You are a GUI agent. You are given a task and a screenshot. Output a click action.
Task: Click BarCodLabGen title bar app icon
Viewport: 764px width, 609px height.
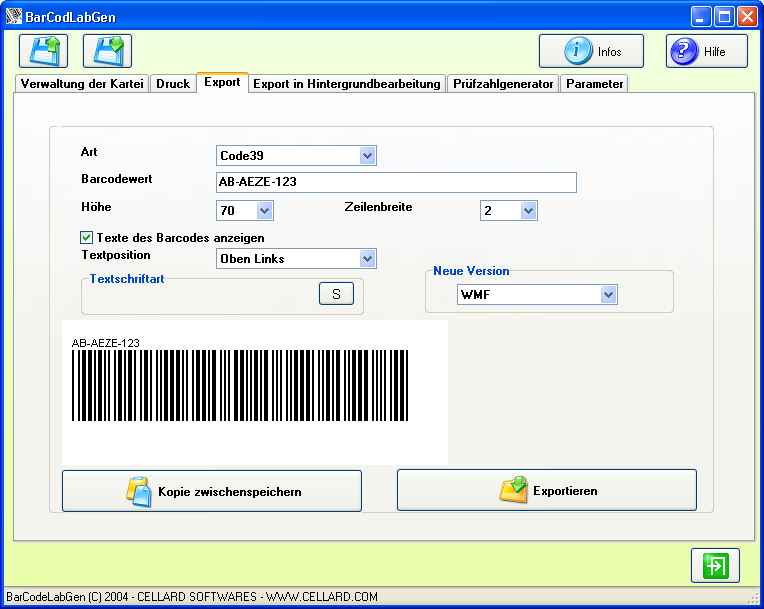[x=14, y=17]
